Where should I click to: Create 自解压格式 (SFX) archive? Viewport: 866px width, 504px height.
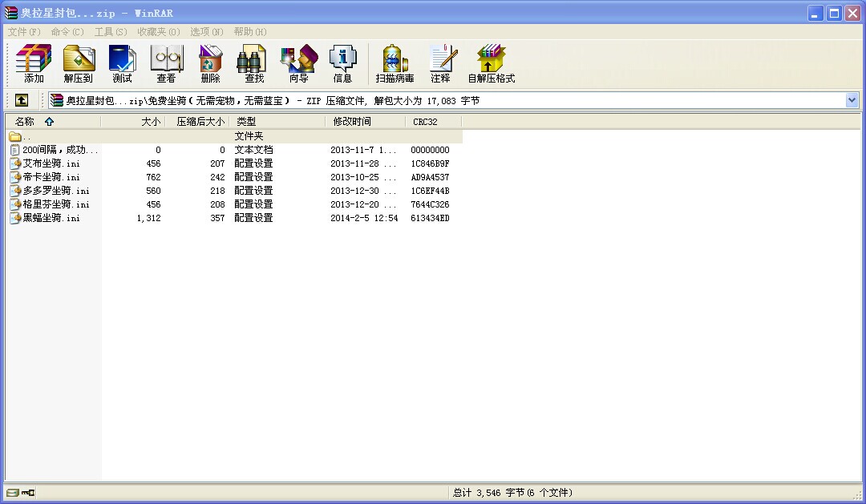(x=491, y=64)
